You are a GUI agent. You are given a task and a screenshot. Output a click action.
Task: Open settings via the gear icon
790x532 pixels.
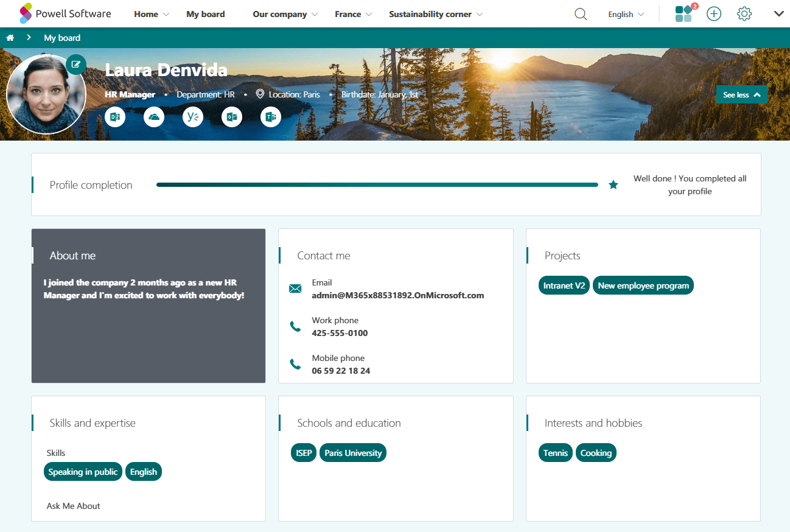[x=744, y=13]
